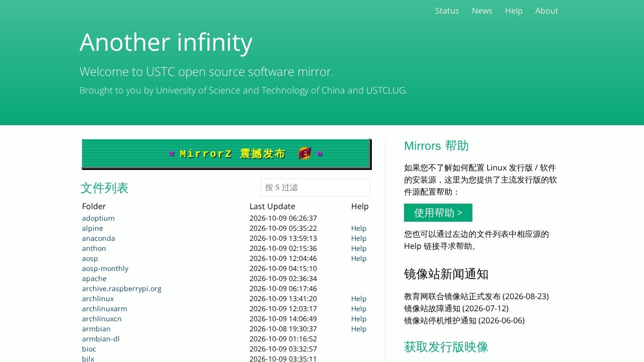Screen dimensions: 644x362
Task: Open Help link for archlinux
Action: pyautogui.click(x=359, y=299)
